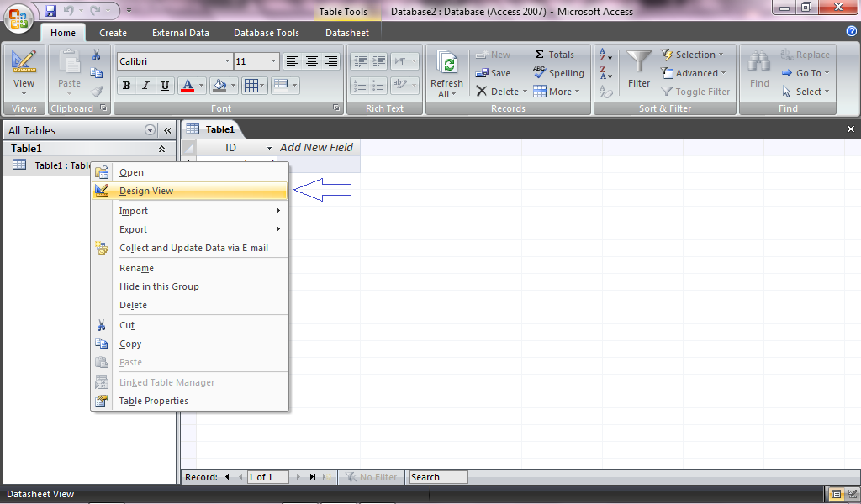861x504 pixels.
Task: Open the Go To dropdown
Action: coord(806,73)
